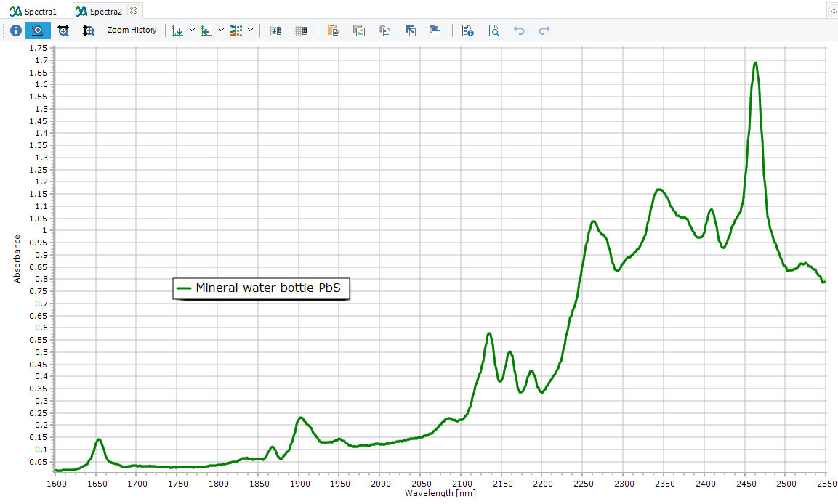Click the blue information icon in toolbar
This screenshot has height=504, width=838.
pyautogui.click(x=15, y=31)
